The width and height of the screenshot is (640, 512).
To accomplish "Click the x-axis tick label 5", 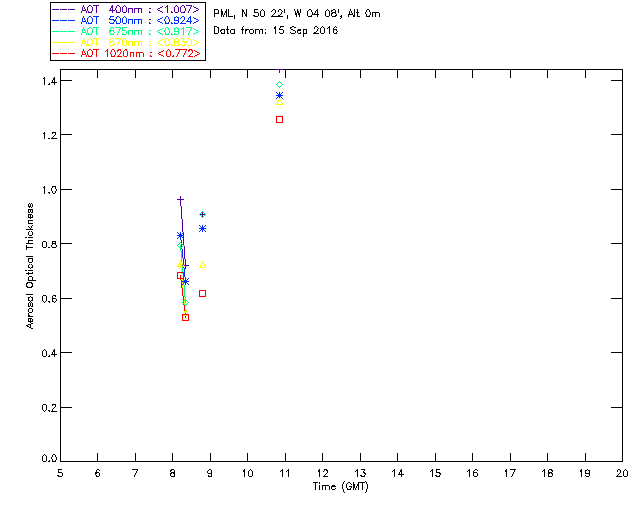I will pos(60,473).
